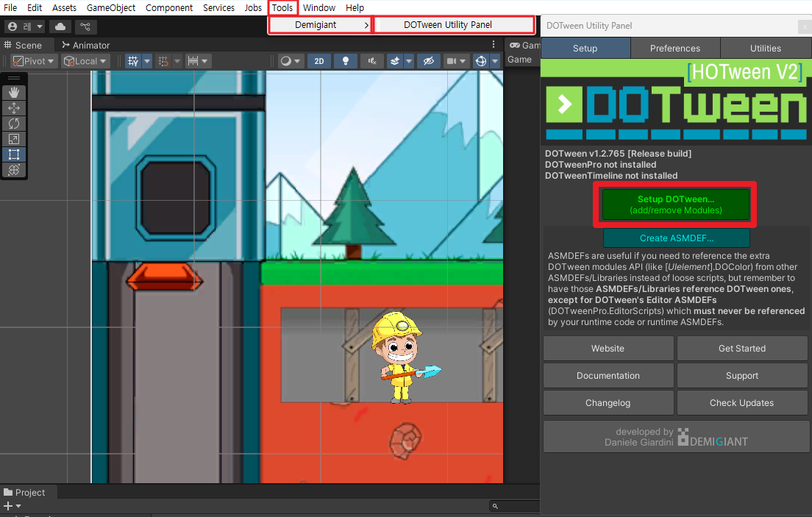The height and width of the screenshot is (517, 812).
Task: Select the Rotate tool
Action: 14,124
